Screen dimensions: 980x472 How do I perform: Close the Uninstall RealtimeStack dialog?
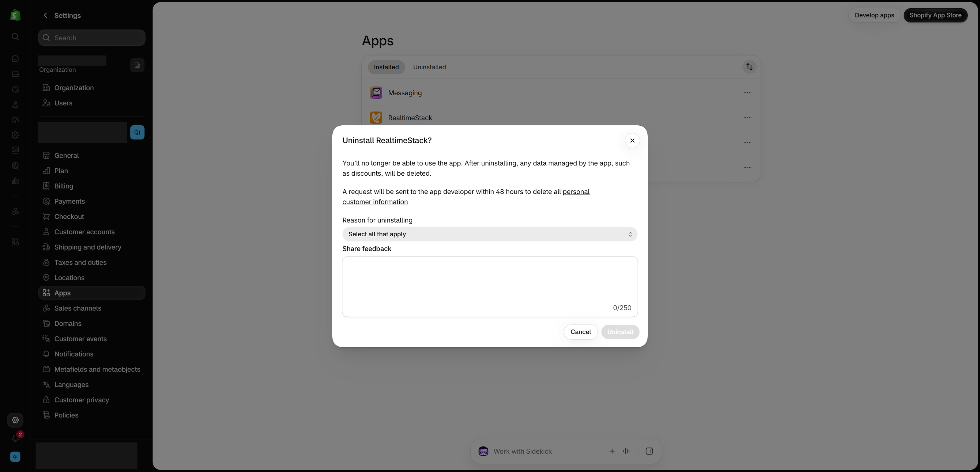tap(632, 140)
